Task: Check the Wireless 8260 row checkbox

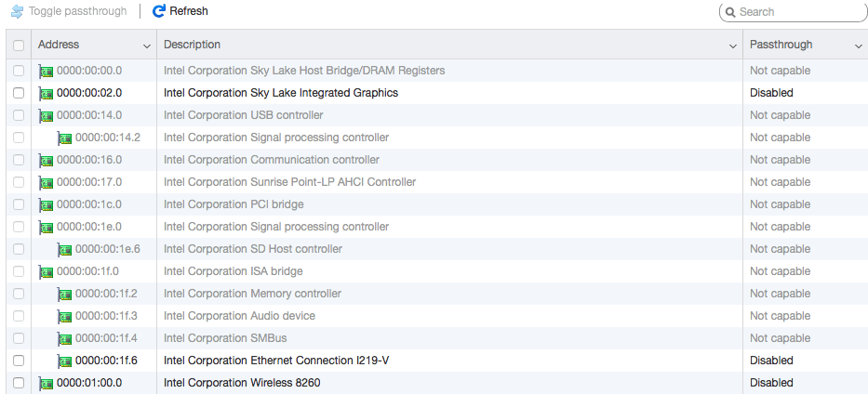Action: pyautogui.click(x=19, y=383)
